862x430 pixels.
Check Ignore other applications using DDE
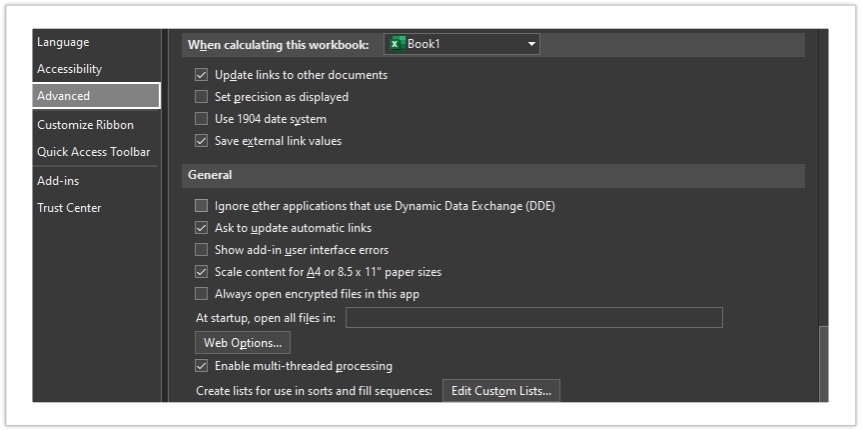coord(201,206)
